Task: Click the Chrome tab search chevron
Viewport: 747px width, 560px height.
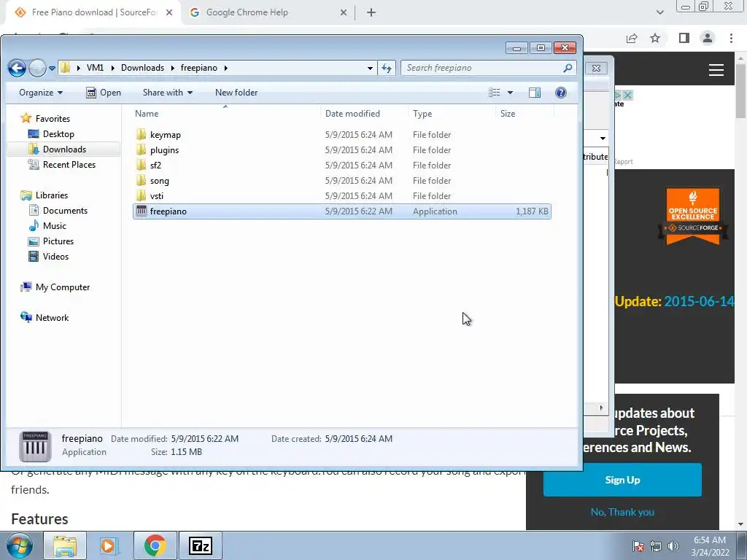Action: [659, 12]
